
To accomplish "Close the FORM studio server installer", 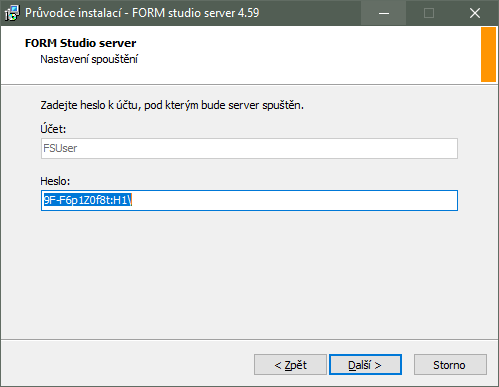I will coord(475,13).
